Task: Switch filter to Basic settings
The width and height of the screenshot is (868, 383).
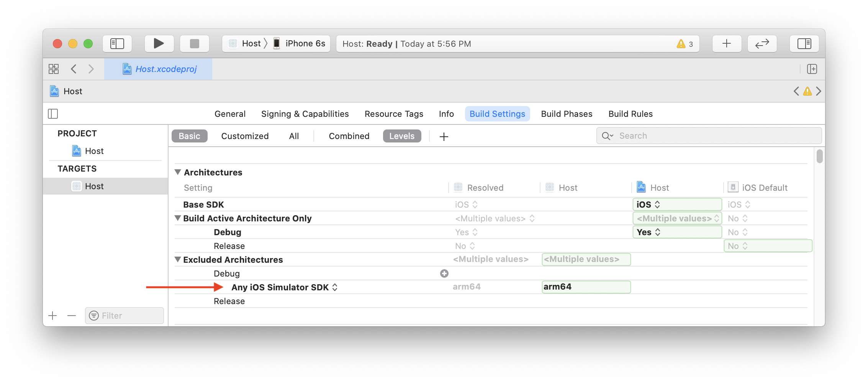Action: pyautogui.click(x=189, y=136)
